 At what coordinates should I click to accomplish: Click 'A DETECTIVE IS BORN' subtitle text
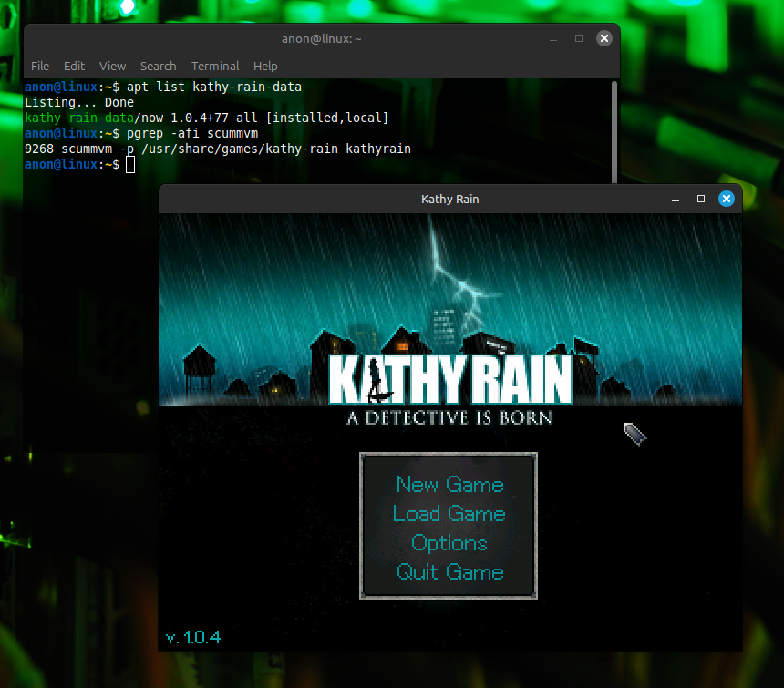[449, 417]
